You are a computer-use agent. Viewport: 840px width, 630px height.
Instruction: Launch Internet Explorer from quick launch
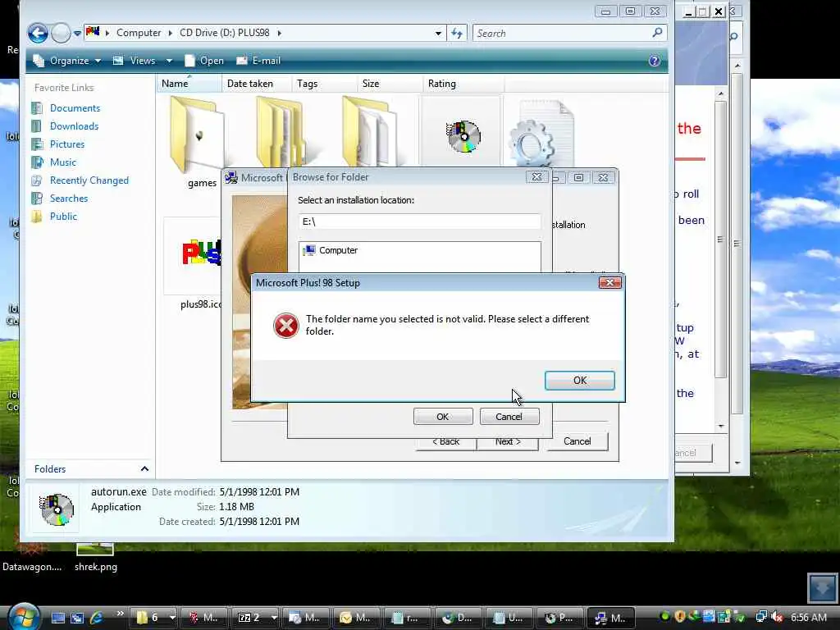click(x=97, y=618)
